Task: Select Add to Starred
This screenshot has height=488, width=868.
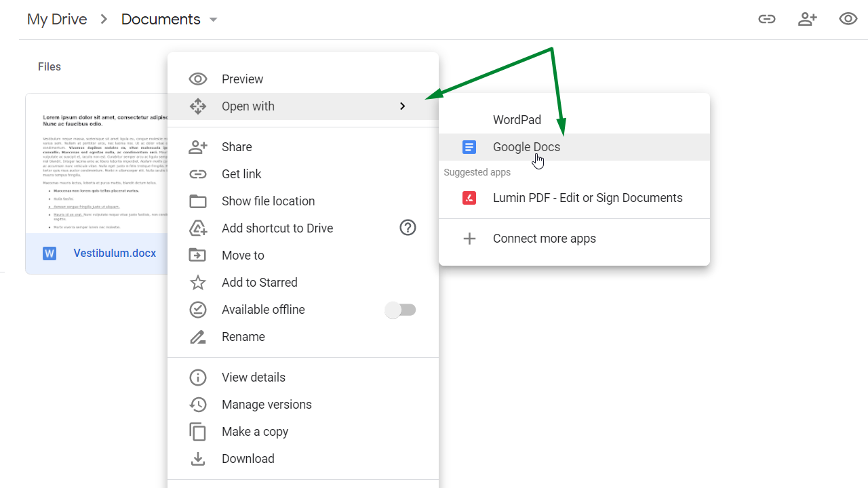Action: coord(303,283)
